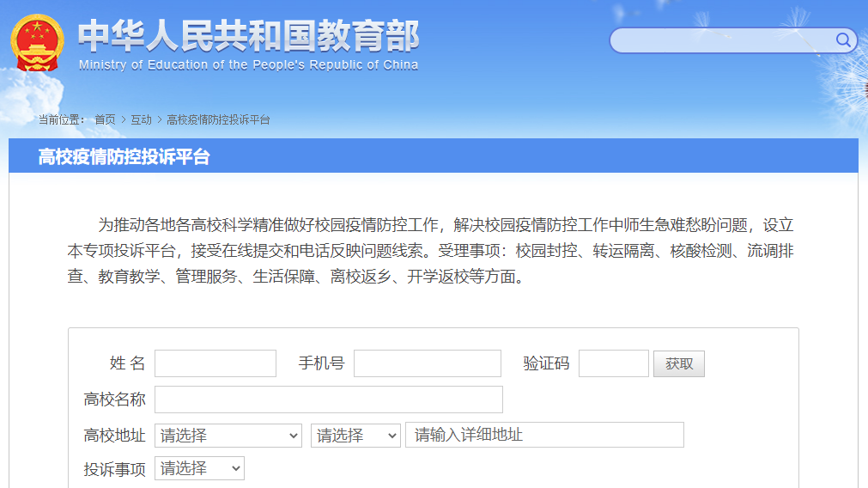Click the 中华人民共和国教育部 site title
The height and width of the screenshot is (488, 868).
[248, 36]
